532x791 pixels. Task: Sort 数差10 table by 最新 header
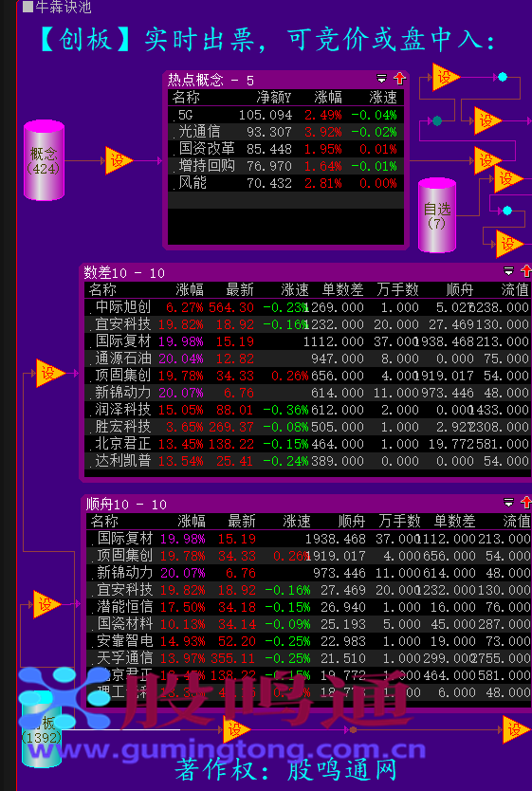point(240,289)
